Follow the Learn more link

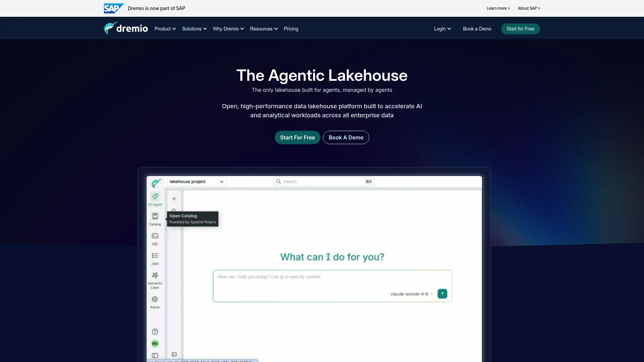coord(498,8)
